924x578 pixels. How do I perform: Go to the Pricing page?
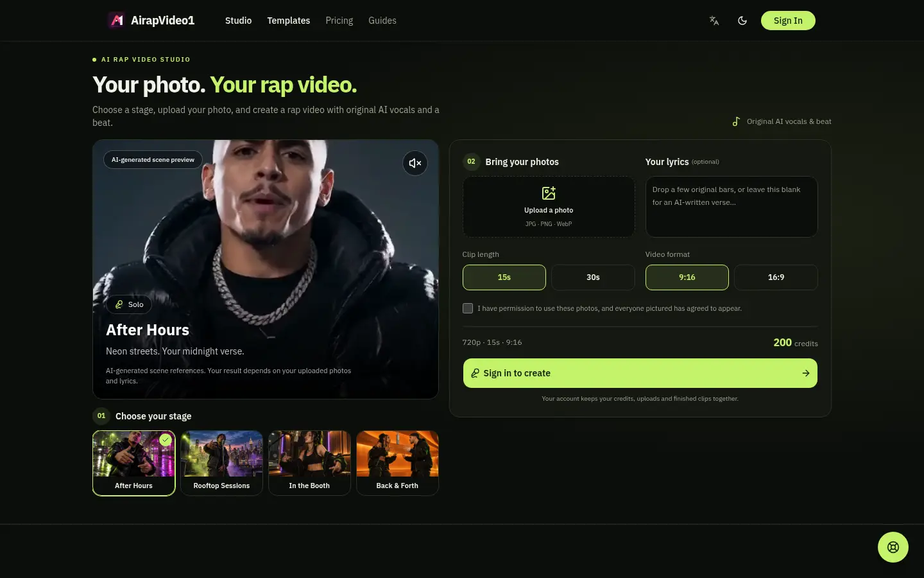click(339, 21)
